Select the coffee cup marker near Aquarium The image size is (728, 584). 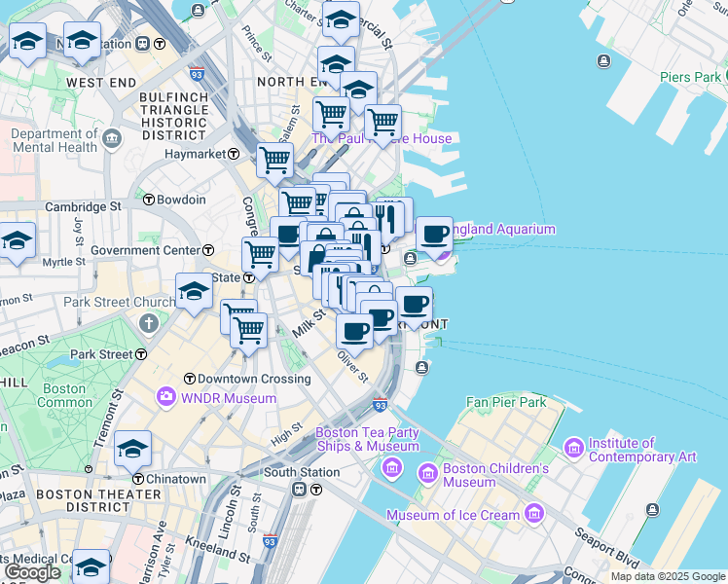[x=435, y=237]
